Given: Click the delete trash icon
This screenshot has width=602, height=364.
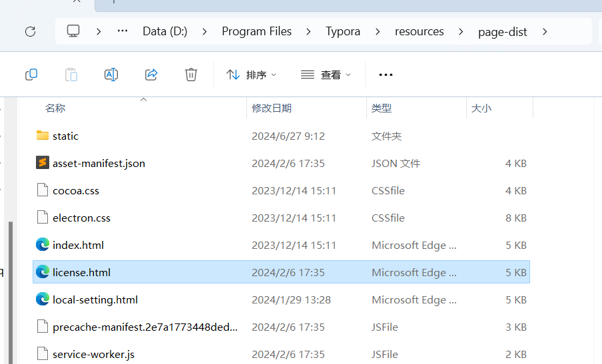Looking at the screenshot, I should point(191,75).
